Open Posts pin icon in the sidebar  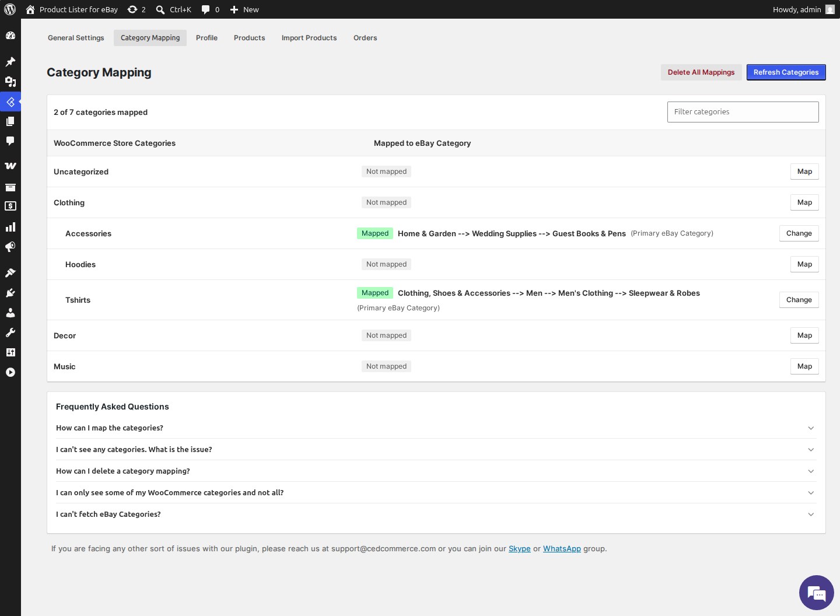tap(10, 61)
